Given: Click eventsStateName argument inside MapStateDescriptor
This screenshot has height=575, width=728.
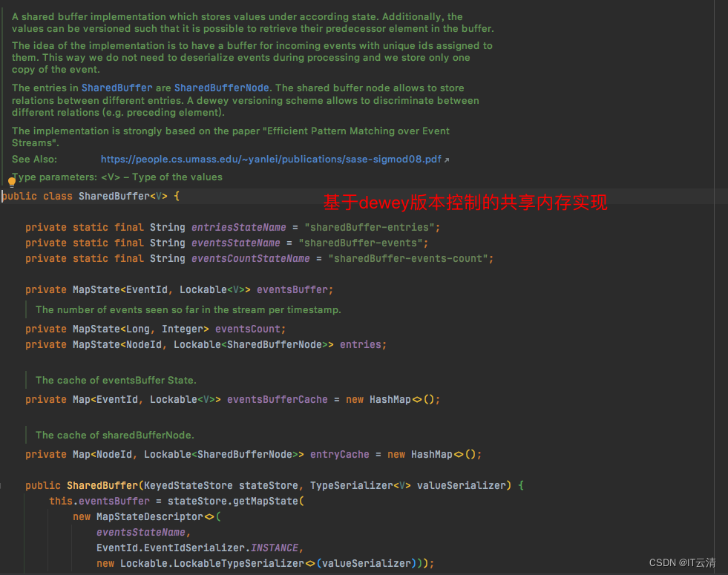Looking at the screenshot, I should tap(141, 532).
